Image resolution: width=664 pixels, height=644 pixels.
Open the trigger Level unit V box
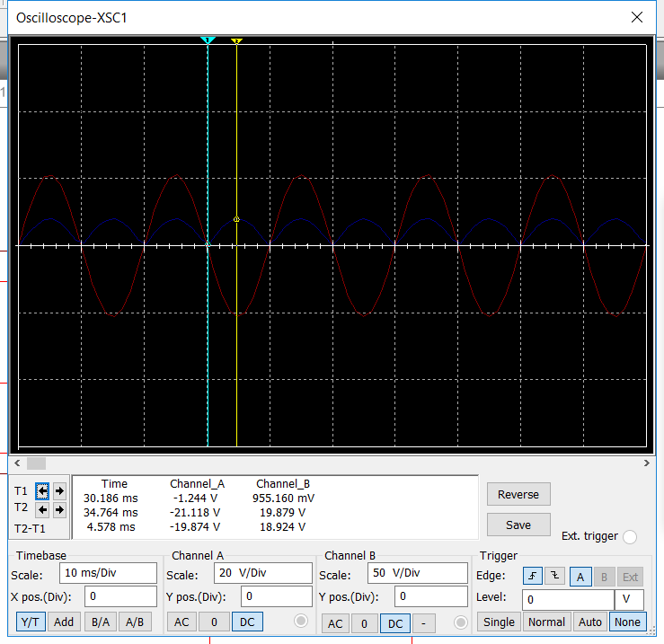pos(628,599)
